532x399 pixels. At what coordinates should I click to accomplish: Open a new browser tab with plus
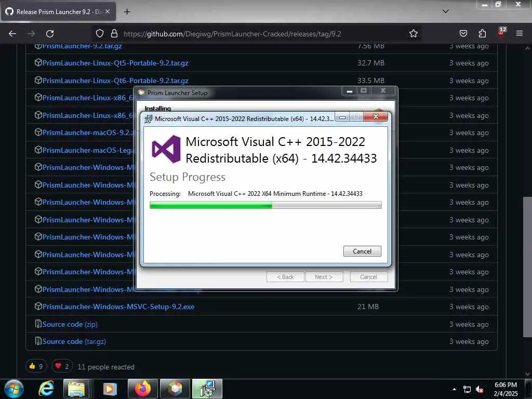pos(127,12)
